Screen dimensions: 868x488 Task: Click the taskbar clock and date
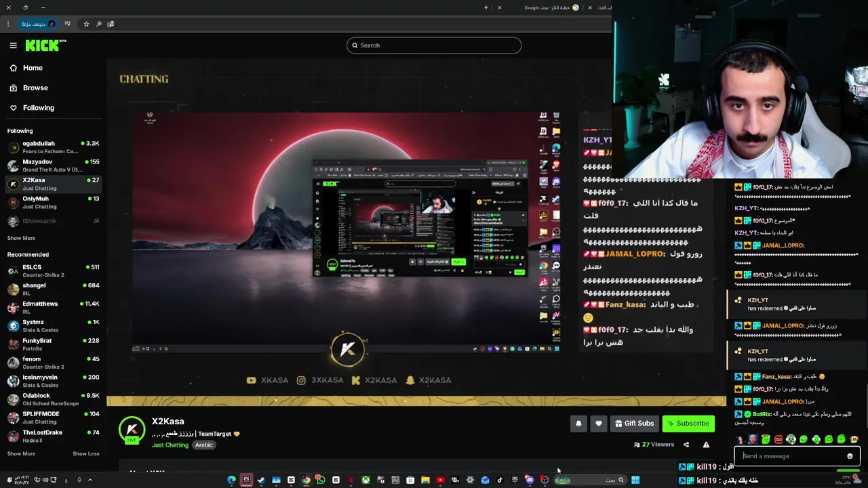click(x=22, y=480)
